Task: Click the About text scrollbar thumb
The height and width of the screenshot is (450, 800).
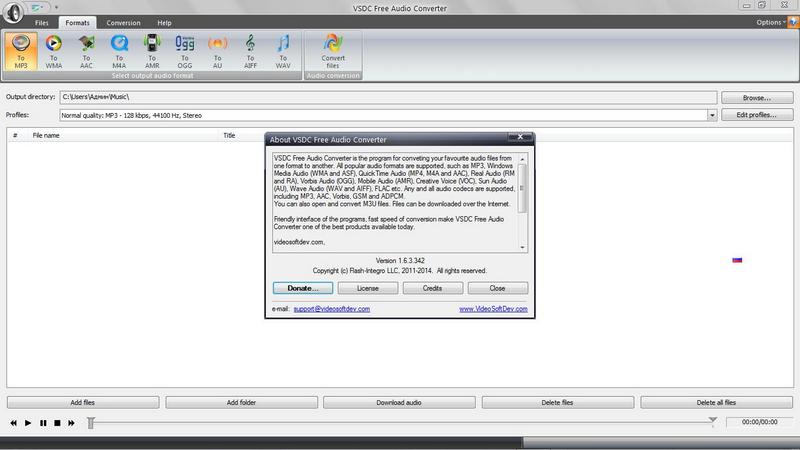Action: tap(522, 188)
